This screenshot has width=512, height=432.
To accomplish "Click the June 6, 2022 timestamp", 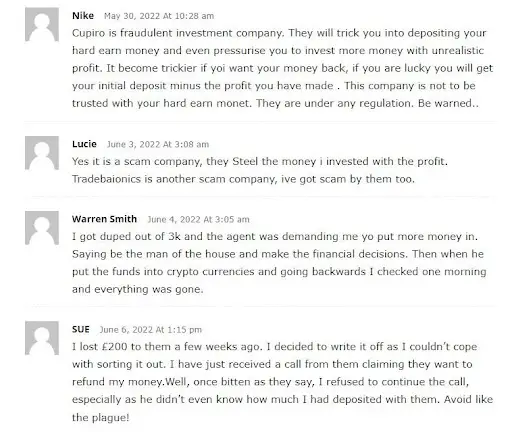I will point(151,330).
